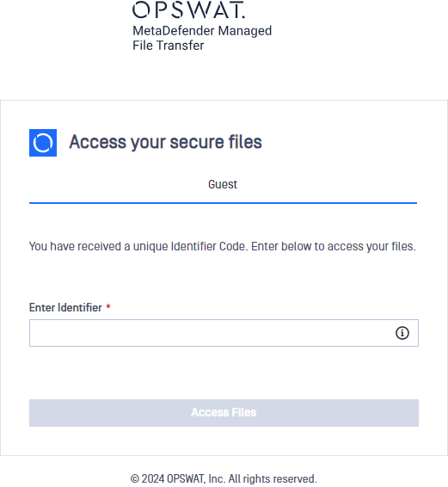Click the word OPSWAT in the footer
The image size is (448, 487).
[x=186, y=478]
